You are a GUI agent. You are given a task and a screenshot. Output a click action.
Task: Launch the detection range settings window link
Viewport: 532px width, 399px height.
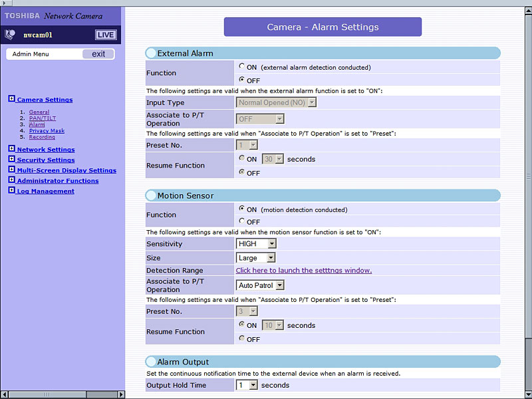[x=303, y=271]
